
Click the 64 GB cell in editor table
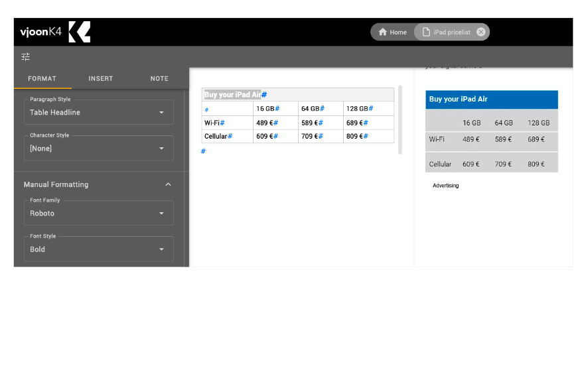pos(321,109)
